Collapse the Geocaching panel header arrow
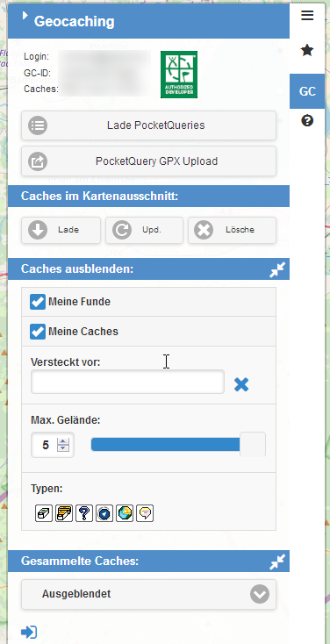 point(25,16)
